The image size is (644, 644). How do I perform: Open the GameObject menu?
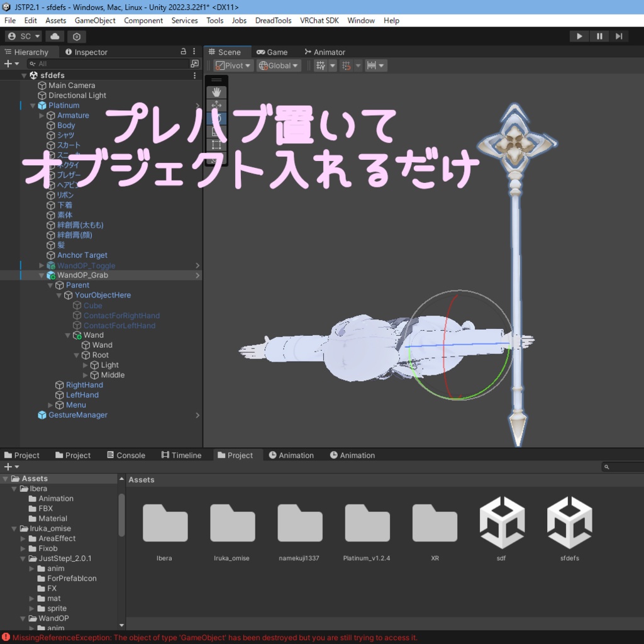[x=95, y=21]
